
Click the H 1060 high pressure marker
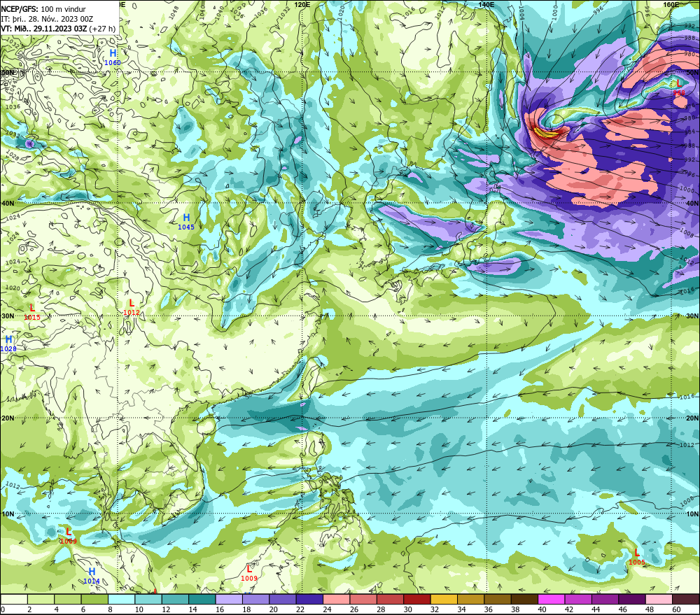tap(113, 57)
